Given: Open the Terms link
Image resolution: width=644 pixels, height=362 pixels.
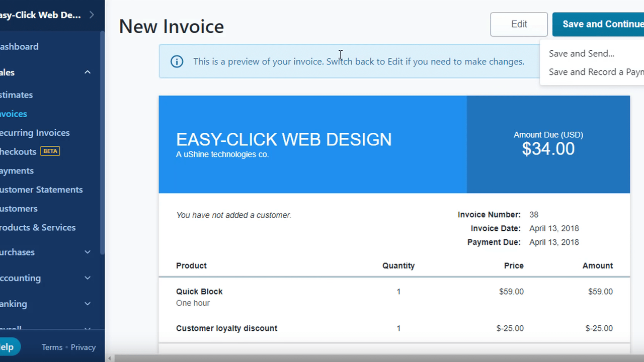Looking at the screenshot, I should 52,347.
